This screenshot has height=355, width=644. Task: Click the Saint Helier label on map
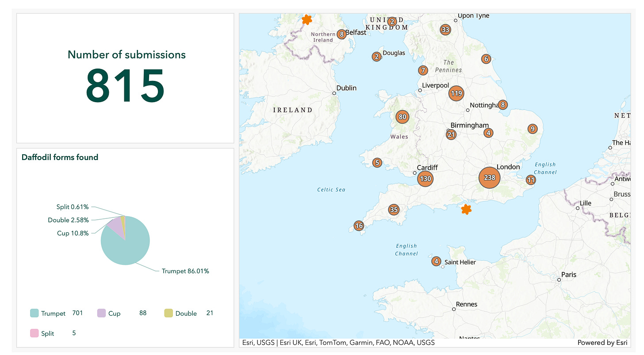tap(460, 262)
